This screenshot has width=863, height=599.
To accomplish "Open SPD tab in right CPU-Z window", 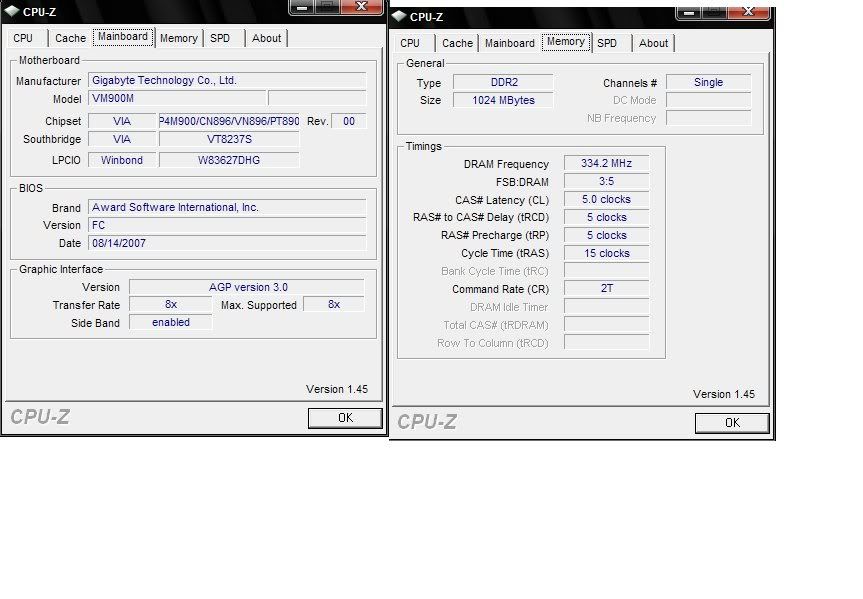I will pos(607,43).
